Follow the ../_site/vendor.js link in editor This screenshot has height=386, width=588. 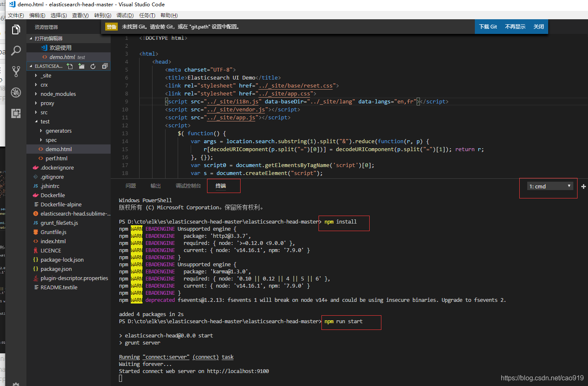[x=236, y=110]
